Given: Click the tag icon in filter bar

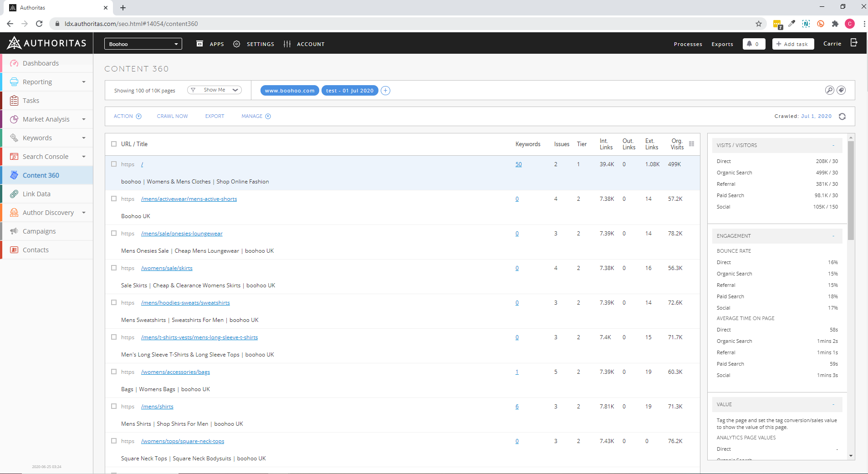Looking at the screenshot, I should pos(841,90).
